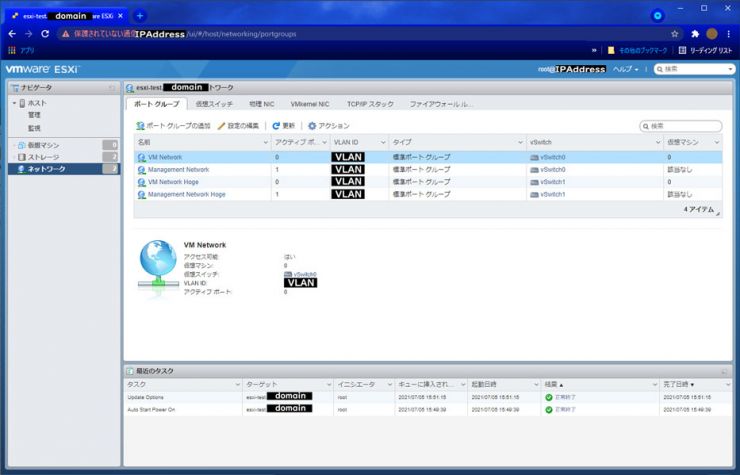Click the VMware ESXi logo

coord(42,69)
